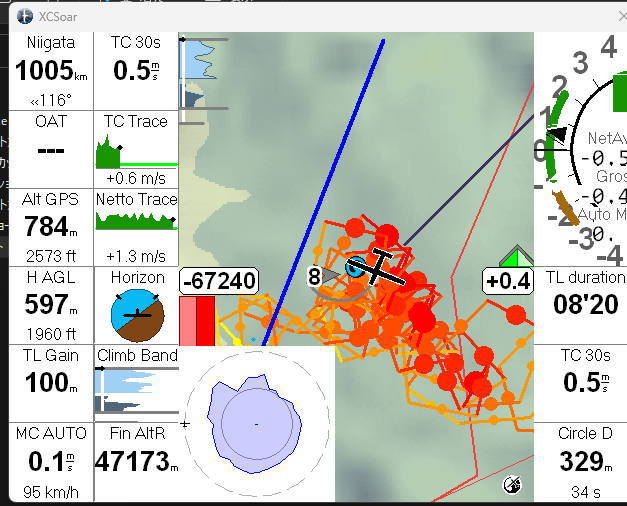
Task: Click the -67240 final glide label
Action: point(219,281)
